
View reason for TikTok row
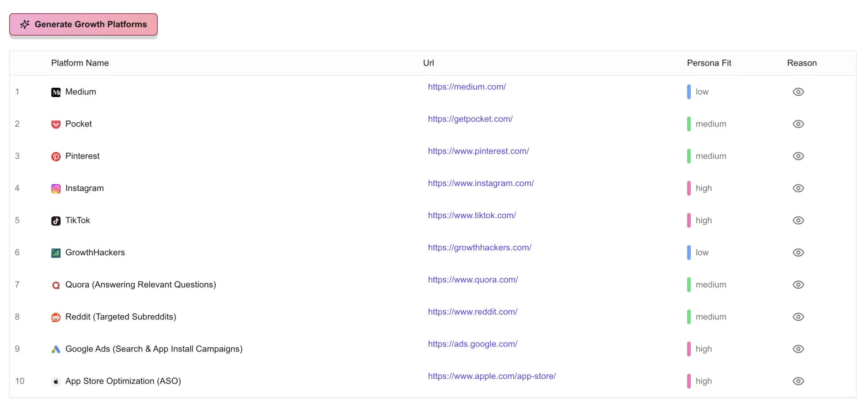[x=798, y=220]
